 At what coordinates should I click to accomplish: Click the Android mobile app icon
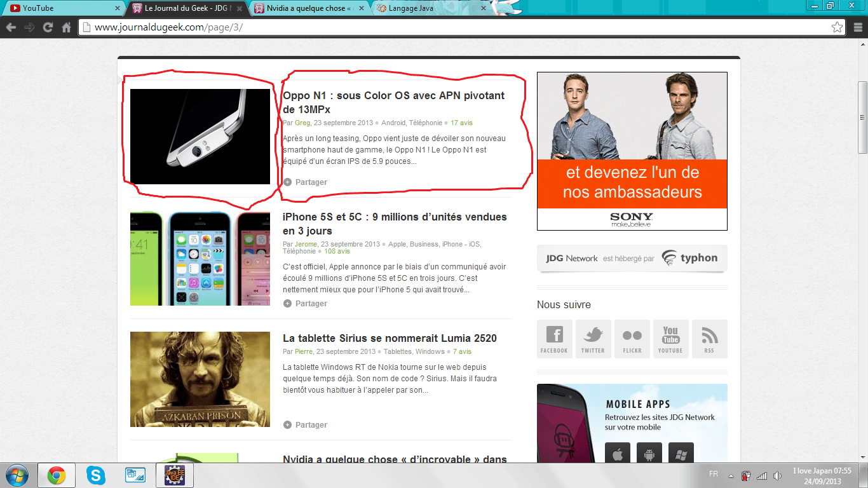point(649,453)
